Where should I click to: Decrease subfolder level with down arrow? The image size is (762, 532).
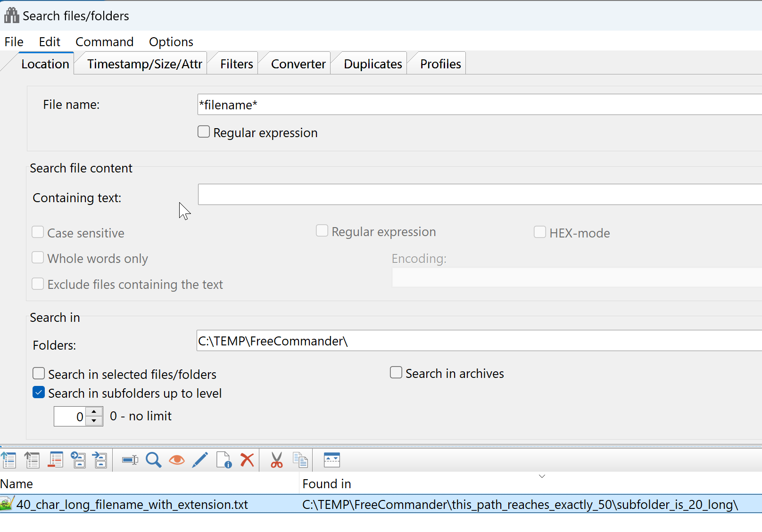[x=94, y=421]
